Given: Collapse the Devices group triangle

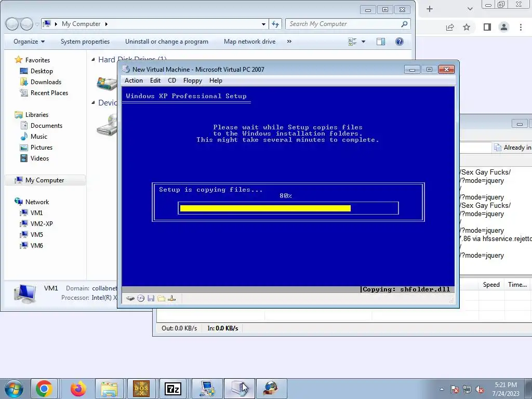Looking at the screenshot, I should pyautogui.click(x=94, y=102).
